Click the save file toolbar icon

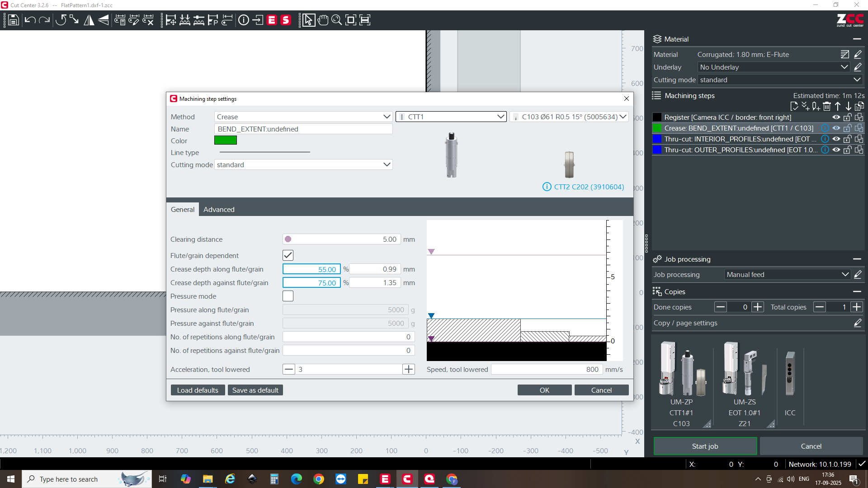point(14,20)
